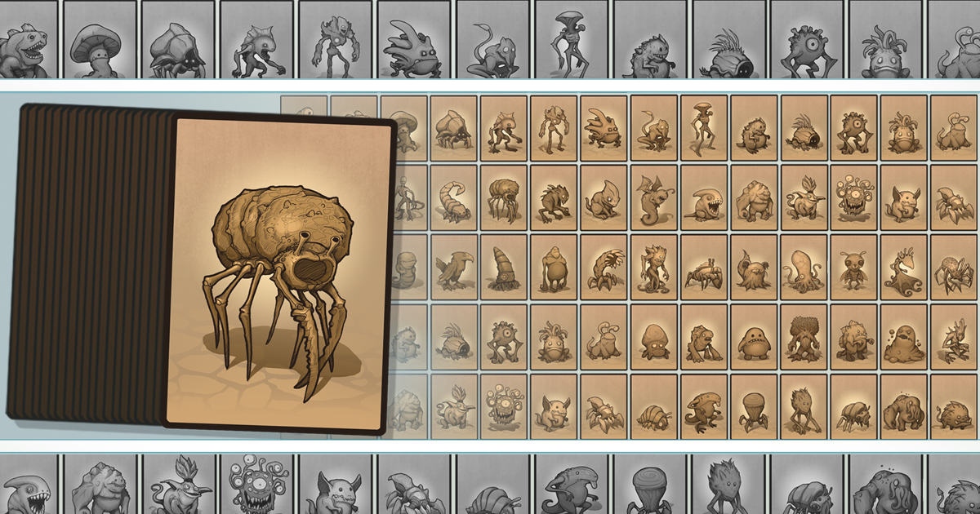Open the tan pillbug card

click(x=654, y=406)
